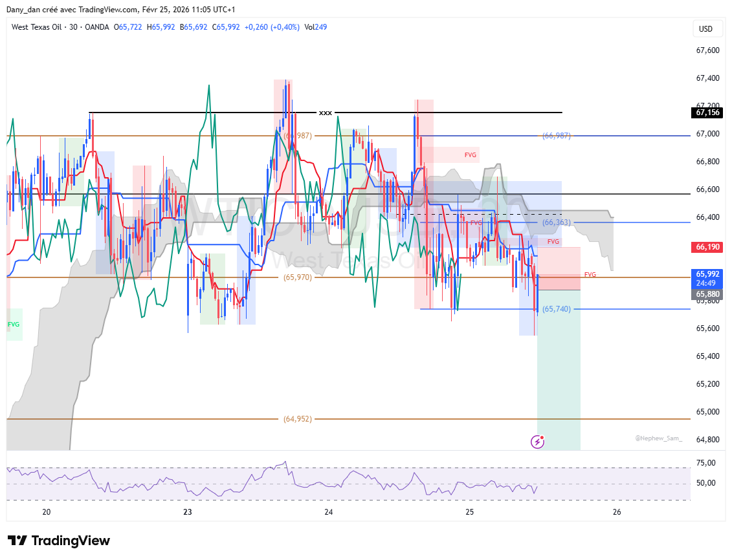The width and height of the screenshot is (732, 560).
Task: Click the 65,200 price axis label
Action: tap(707, 384)
